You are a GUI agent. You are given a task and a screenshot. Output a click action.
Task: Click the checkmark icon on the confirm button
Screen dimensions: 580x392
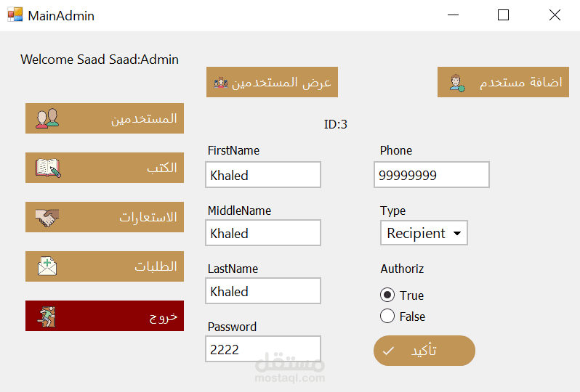point(389,351)
